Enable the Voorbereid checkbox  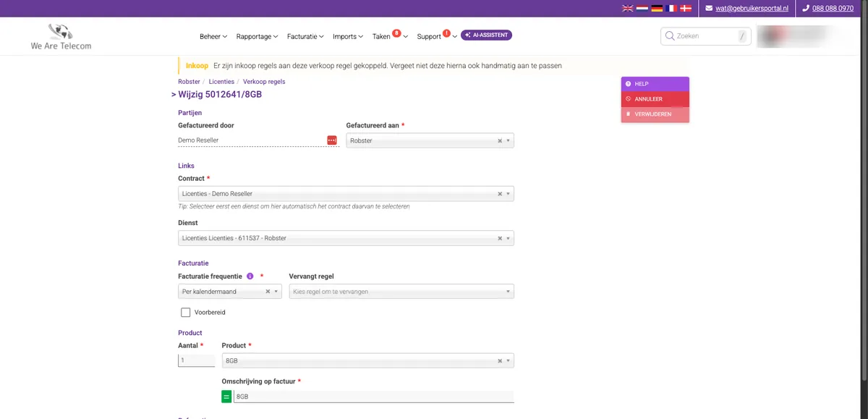186,313
